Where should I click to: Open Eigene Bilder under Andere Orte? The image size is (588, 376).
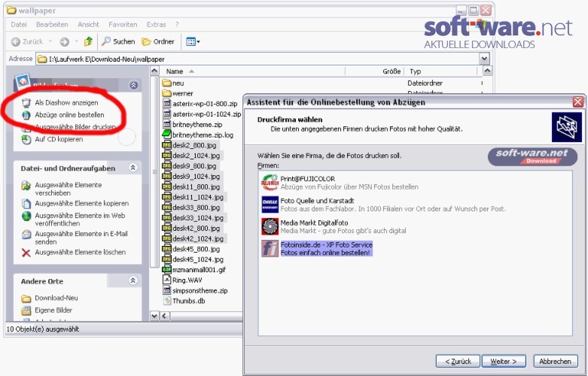tap(53, 310)
